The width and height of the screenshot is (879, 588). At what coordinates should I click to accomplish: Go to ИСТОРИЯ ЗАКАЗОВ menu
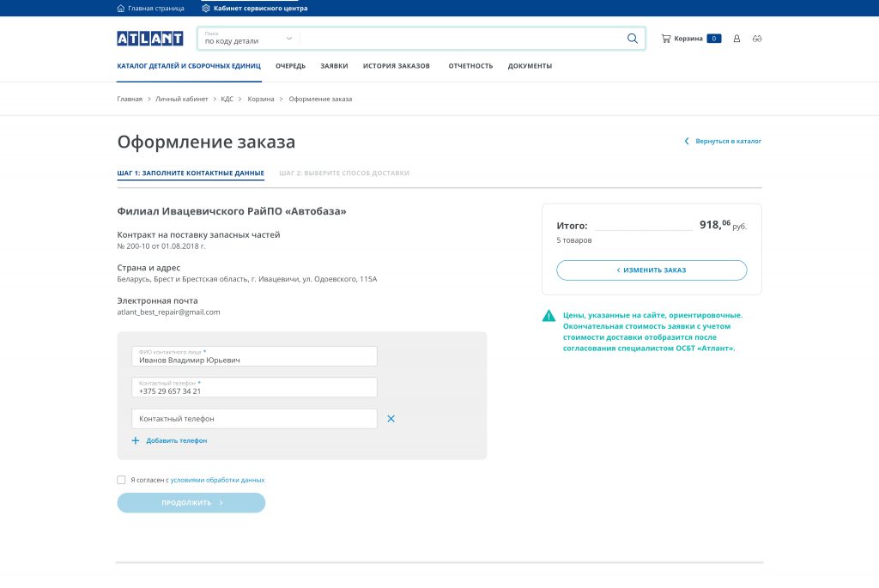396,66
